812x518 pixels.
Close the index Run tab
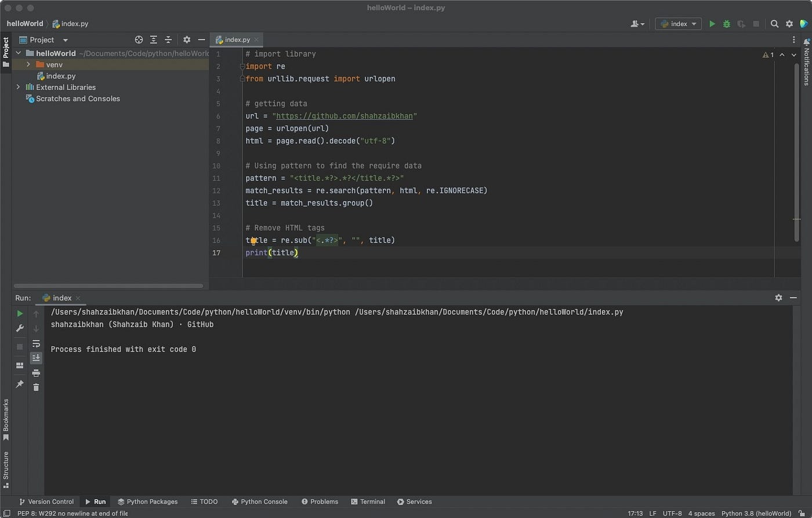(x=79, y=298)
